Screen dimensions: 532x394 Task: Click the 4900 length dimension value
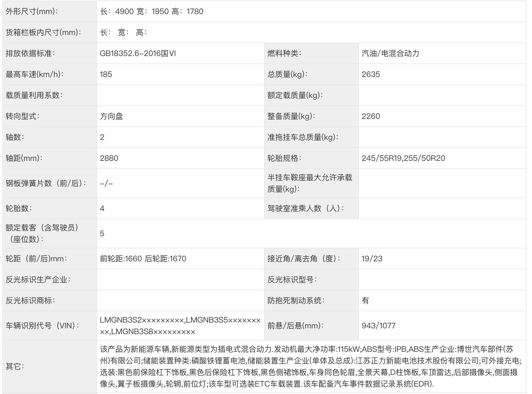pos(124,12)
